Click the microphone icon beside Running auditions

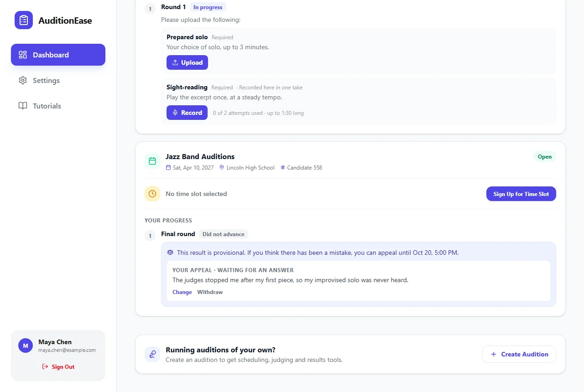(x=152, y=354)
